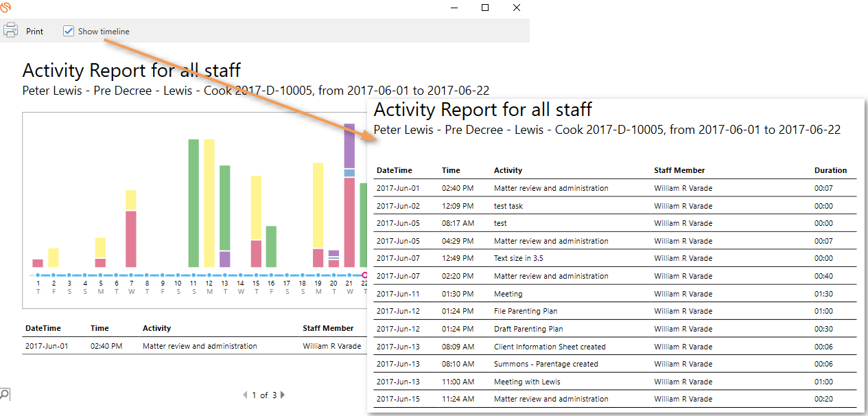Open the magnifier zoom icon at bottom-left
This screenshot has width=868, height=416.
point(4,394)
